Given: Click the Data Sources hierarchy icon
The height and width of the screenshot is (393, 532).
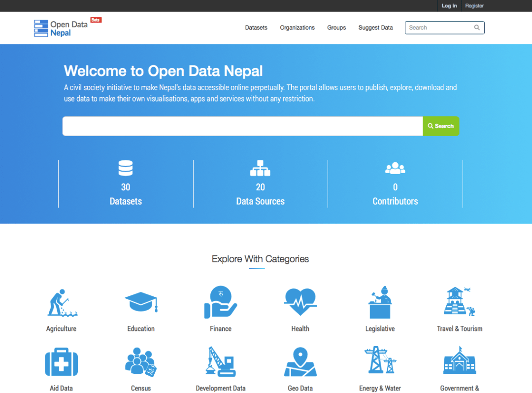Looking at the screenshot, I should point(260,168).
